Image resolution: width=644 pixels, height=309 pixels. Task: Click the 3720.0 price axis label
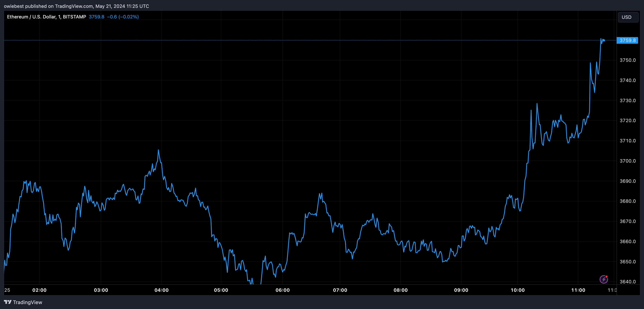[x=628, y=121]
